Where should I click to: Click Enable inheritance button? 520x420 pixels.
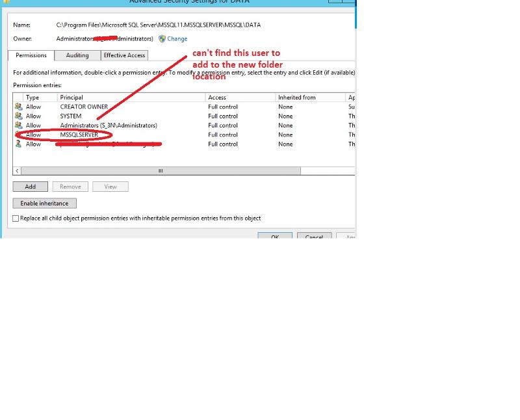(44, 203)
